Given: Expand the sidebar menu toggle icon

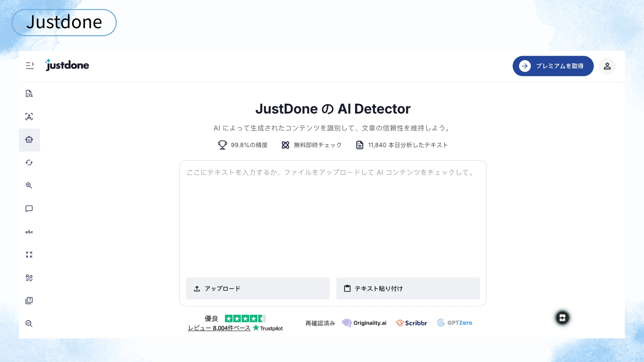Looking at the screenshot, I should click(x=30, y=65).
